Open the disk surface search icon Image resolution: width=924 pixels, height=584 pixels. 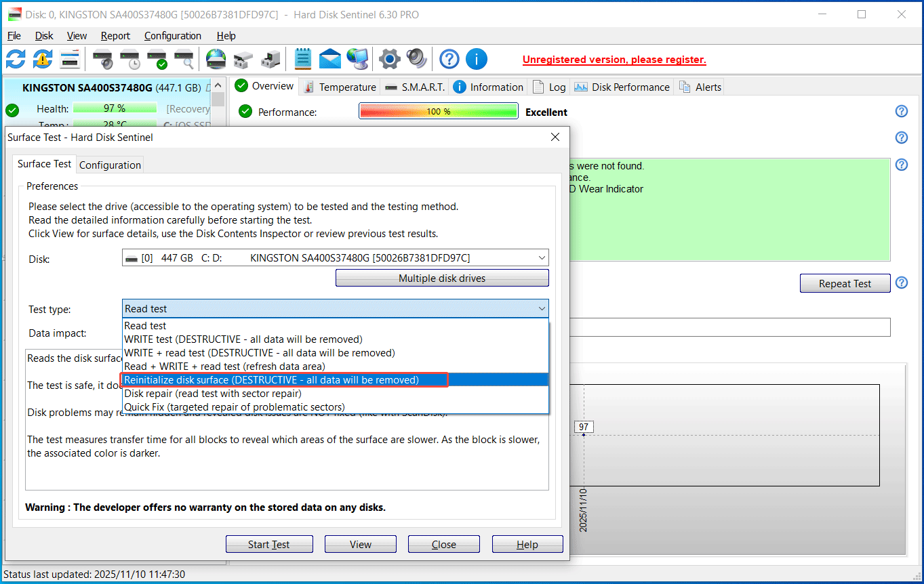pos(185,59)
